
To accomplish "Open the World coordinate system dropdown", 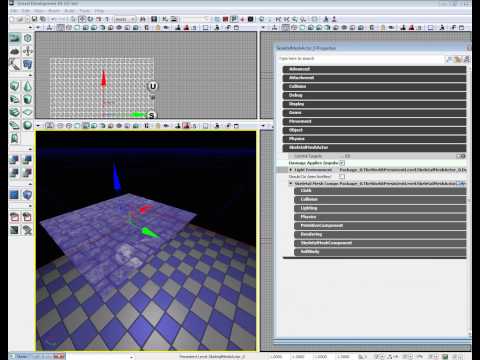I will coord(125,19).
